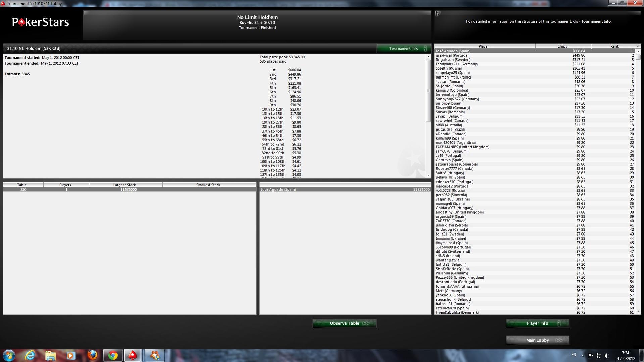Click player list scrollbar thumb
Screen dimensions: 644x362
tap(638, 57)
